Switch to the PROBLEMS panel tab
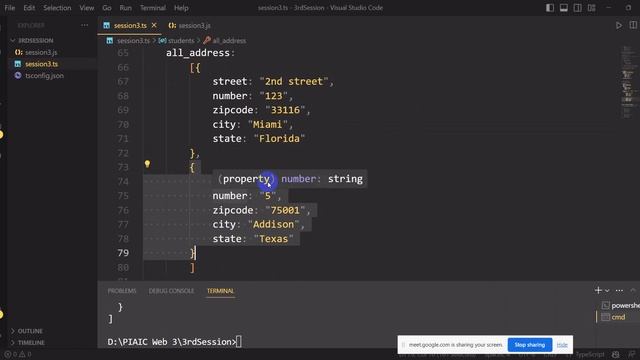The height and width of the screenshot is (360, 640). pyautogui.click(x=122, y=291)
